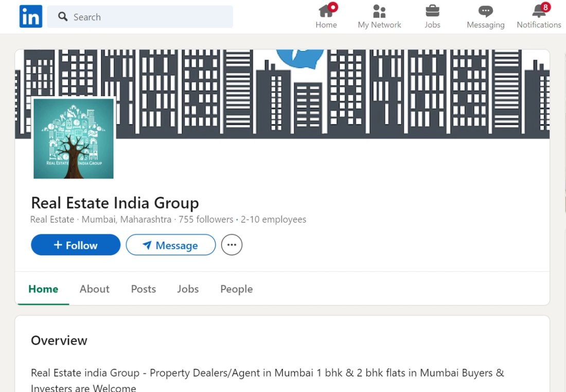Message Real Estate India Group
566x392 pixels.
pyautogui.click(x=171, y=245)
